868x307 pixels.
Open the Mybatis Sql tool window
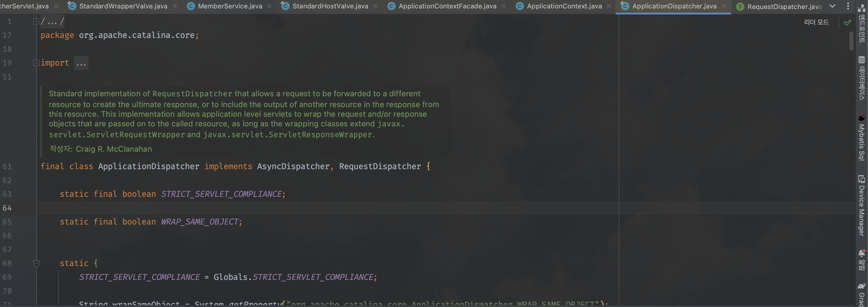point(862,138)
